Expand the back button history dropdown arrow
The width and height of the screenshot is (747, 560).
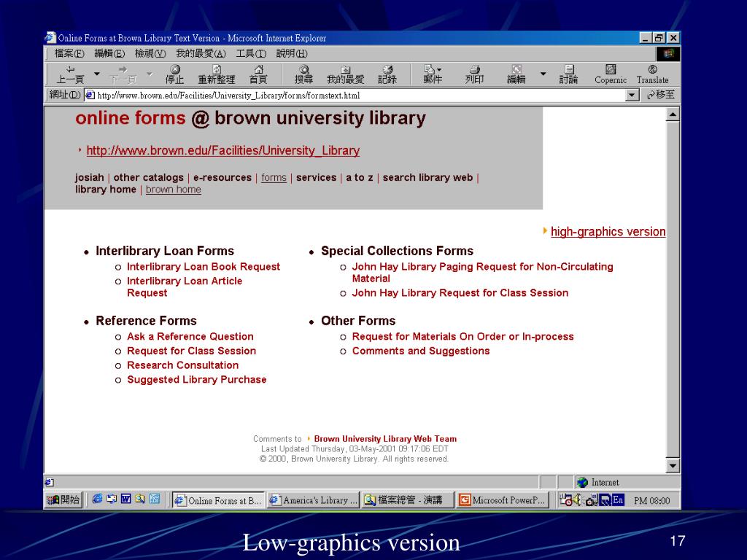97,74
